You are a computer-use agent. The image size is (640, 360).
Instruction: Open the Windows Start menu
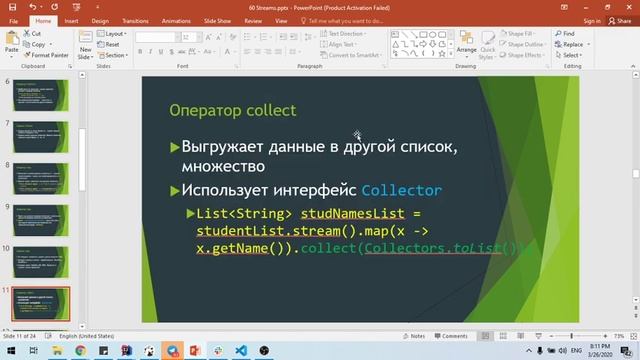[x=11, y=351]
